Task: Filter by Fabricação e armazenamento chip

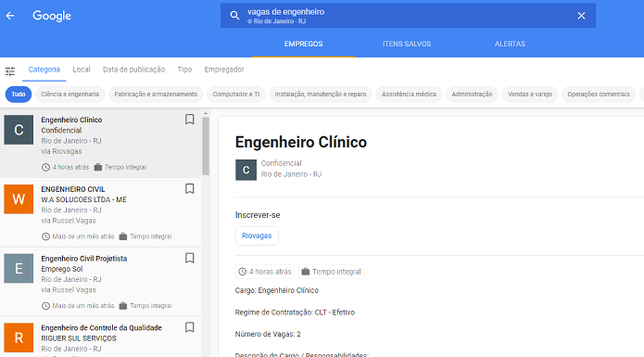Action: pyautogui.click(x=156, y=94)
